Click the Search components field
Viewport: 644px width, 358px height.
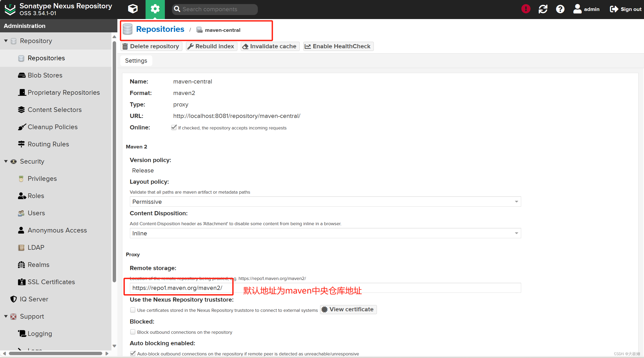(x=215, y=9)
